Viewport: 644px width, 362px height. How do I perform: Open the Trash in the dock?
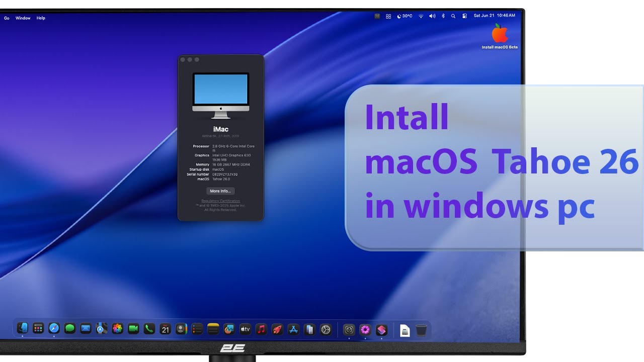point(421,330)
